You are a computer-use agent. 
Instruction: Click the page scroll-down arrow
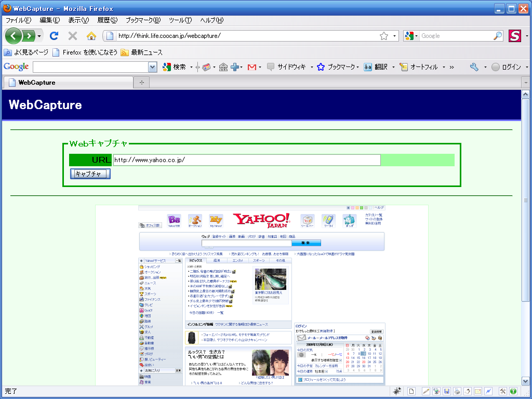point(526,381)
